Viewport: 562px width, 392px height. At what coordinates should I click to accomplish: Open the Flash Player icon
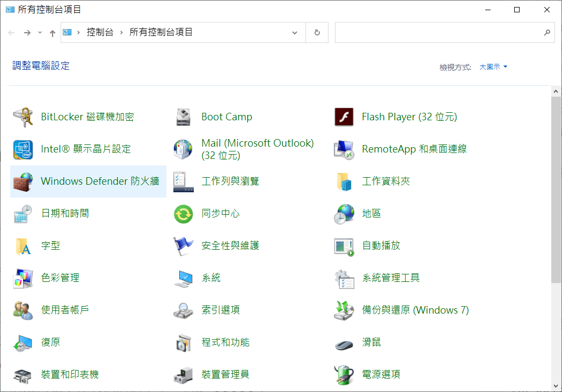(344, 117)
